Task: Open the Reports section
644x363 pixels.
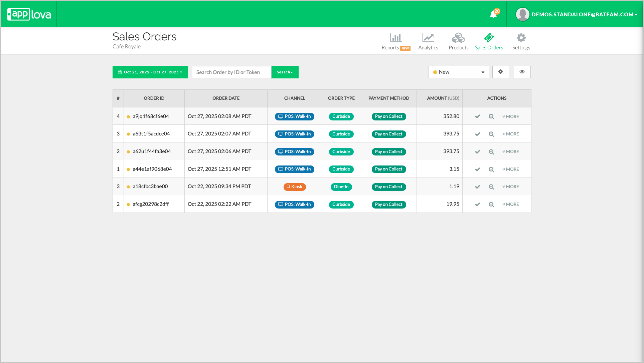Action: pos(396,42)
